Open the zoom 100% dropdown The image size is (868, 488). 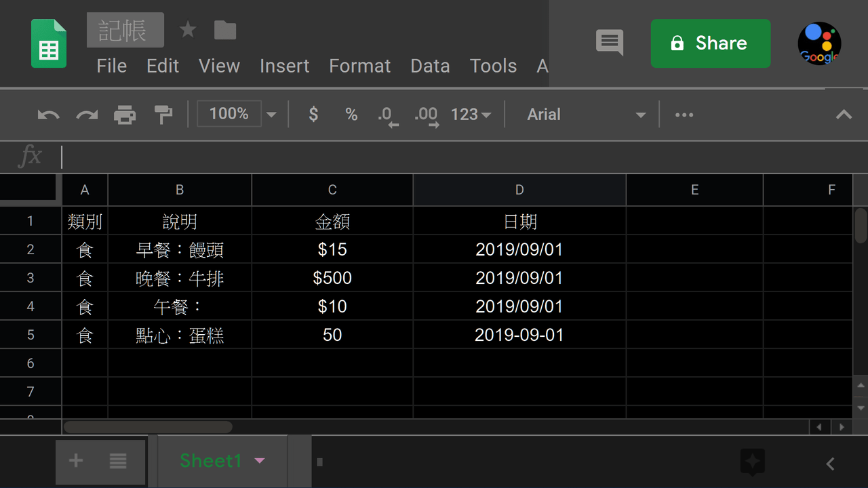coord(237,114)
